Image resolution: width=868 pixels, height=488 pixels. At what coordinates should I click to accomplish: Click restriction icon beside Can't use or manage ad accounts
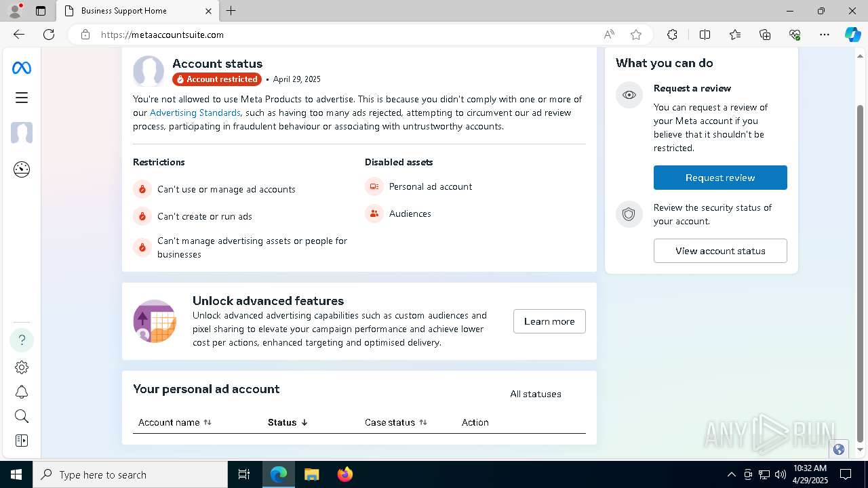142,189
